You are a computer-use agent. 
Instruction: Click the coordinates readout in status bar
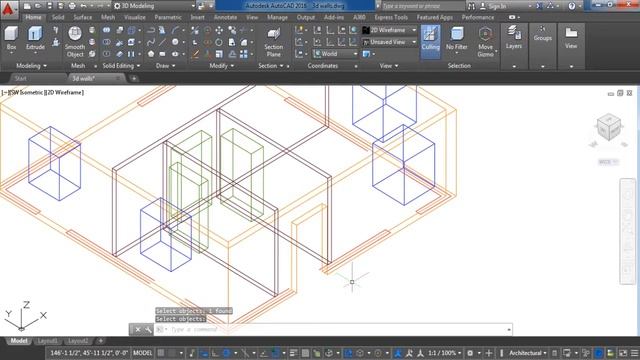click(x=89, y=353)
